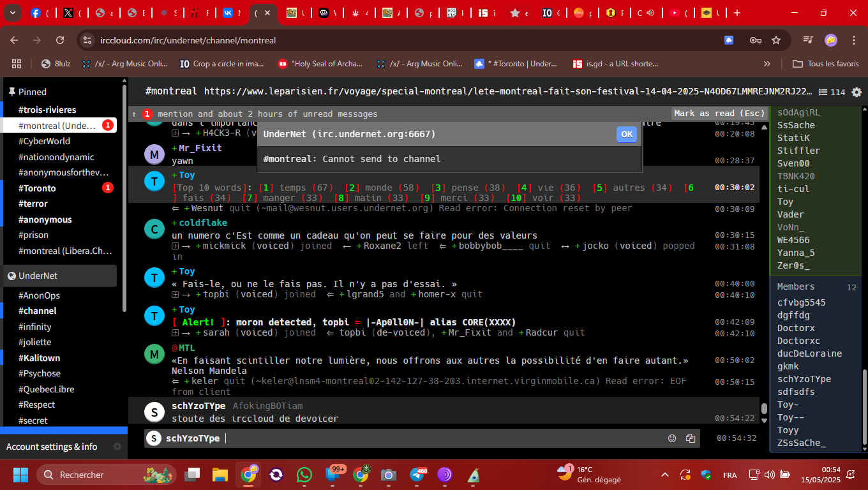Image resolution: width=868 pixels, height=490 pixels.
Task: Toggle the member list showing 114 users
Action: [x=832, y=93]
